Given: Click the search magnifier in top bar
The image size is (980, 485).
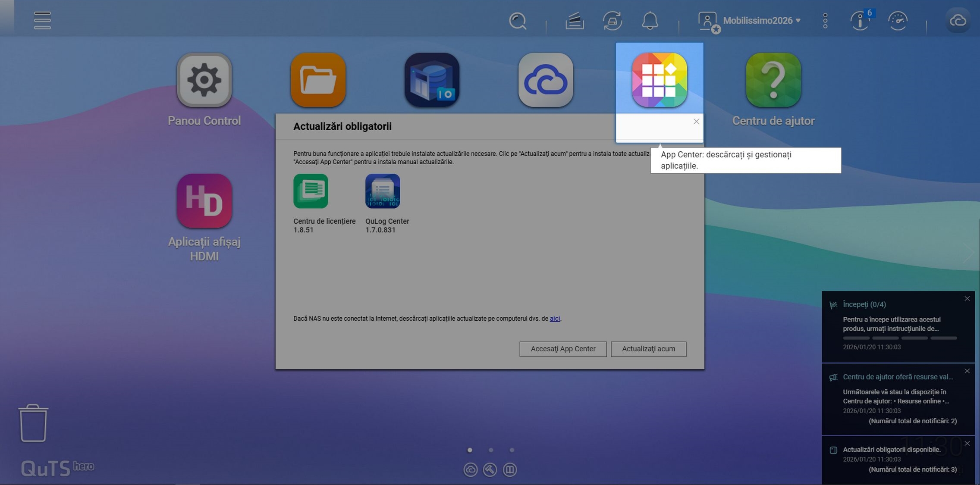Looking at the screenshot, I should [518, 21].
